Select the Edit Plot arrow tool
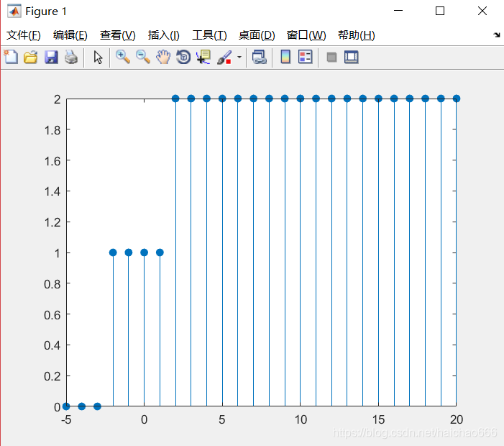Screen dimensions: 504x446 [98, 58]
